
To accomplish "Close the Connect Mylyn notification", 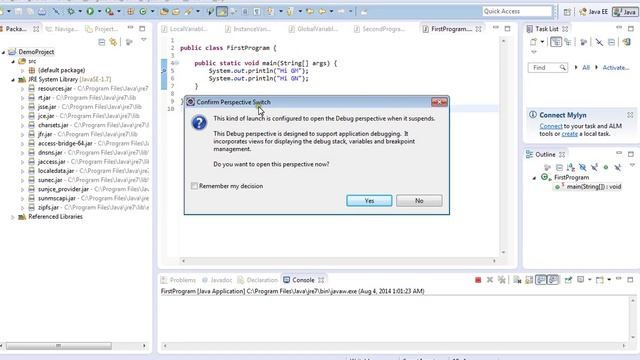I will [x=630, y=115].
